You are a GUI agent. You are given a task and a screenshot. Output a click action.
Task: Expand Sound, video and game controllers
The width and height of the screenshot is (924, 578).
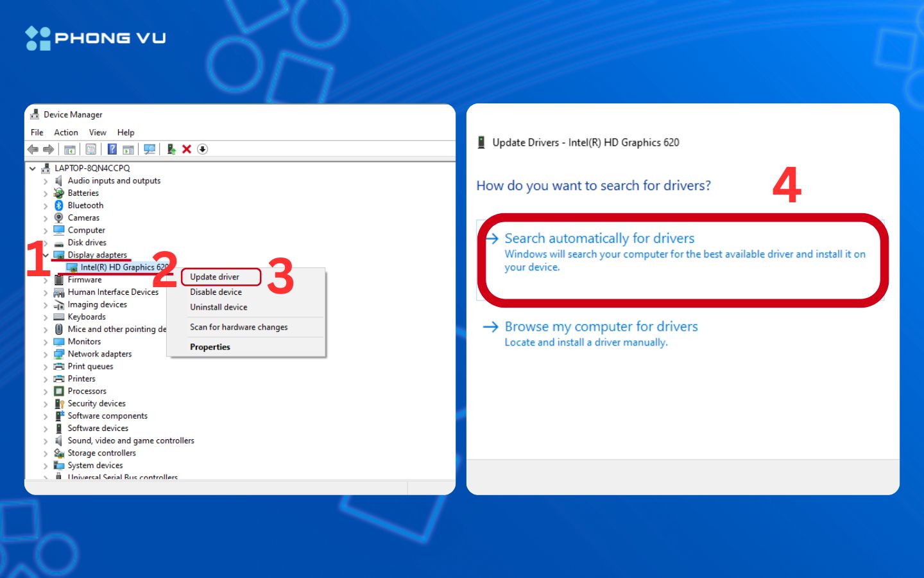click(x=46, y=441)
